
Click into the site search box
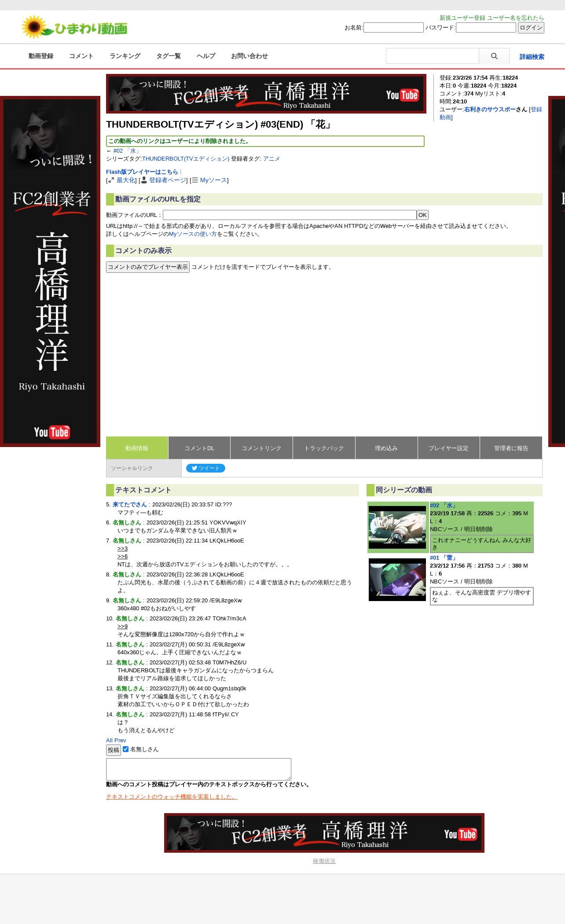coord(433,56)
